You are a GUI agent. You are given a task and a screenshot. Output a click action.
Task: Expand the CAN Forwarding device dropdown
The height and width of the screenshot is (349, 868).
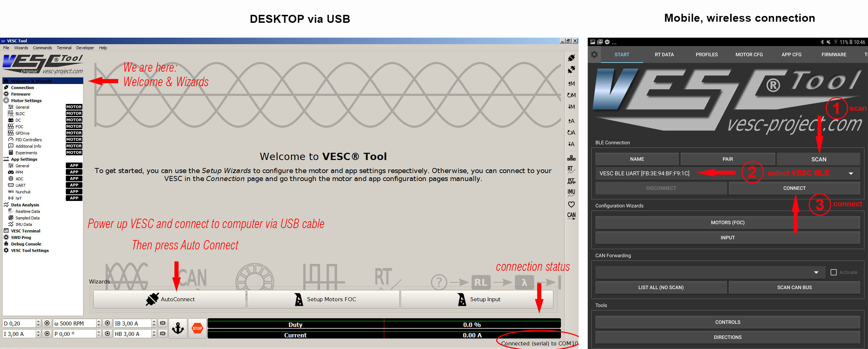point(816,272)
